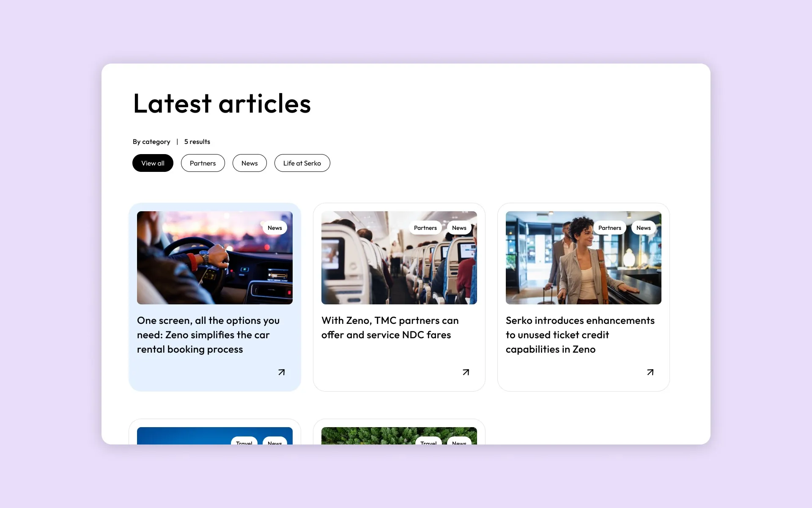
Task: Click News tag on airplane cabin article
Action: point(459,228)
